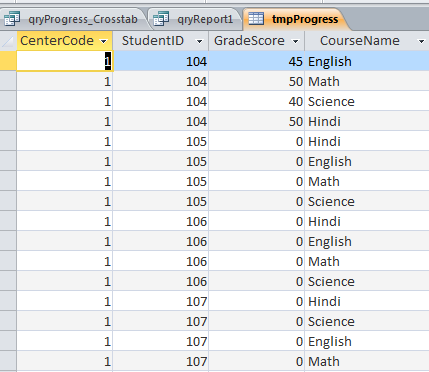This screenshot has width=429, height=372.
Task: Click the highlighted CenterCode cell in first row
Action: (65, 61)
